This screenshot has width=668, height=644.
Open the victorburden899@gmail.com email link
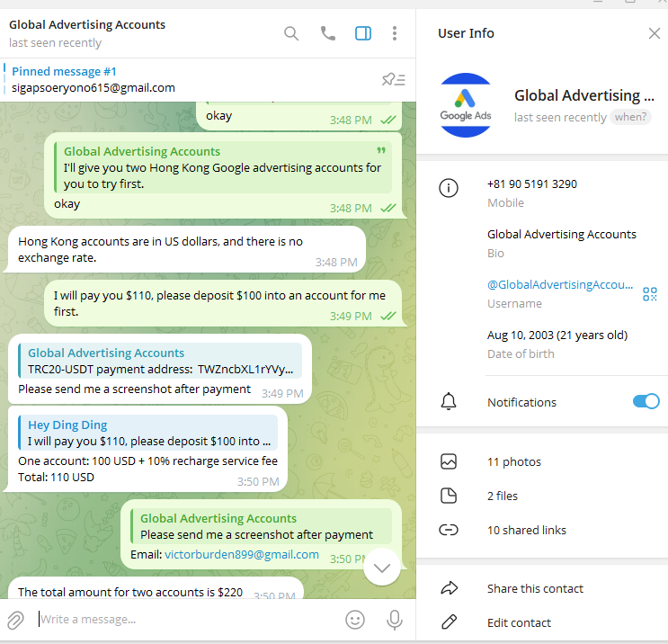(x=242, y=554)
